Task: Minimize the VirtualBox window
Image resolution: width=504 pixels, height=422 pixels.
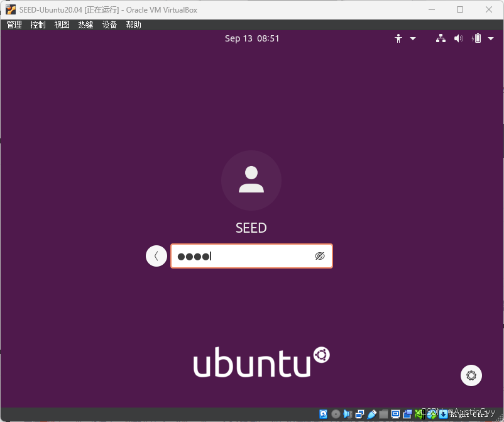Action: coord(432,9)
